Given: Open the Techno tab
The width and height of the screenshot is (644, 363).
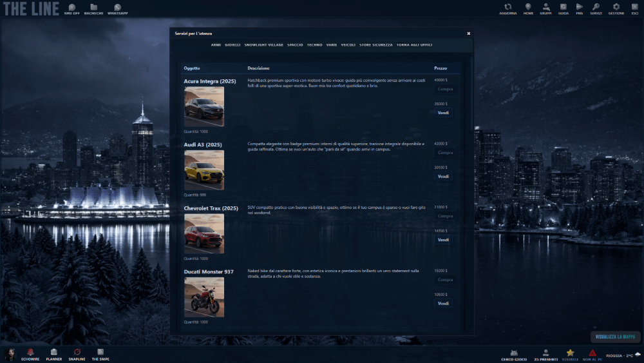Looking at the screenshot, I should 315,44.
